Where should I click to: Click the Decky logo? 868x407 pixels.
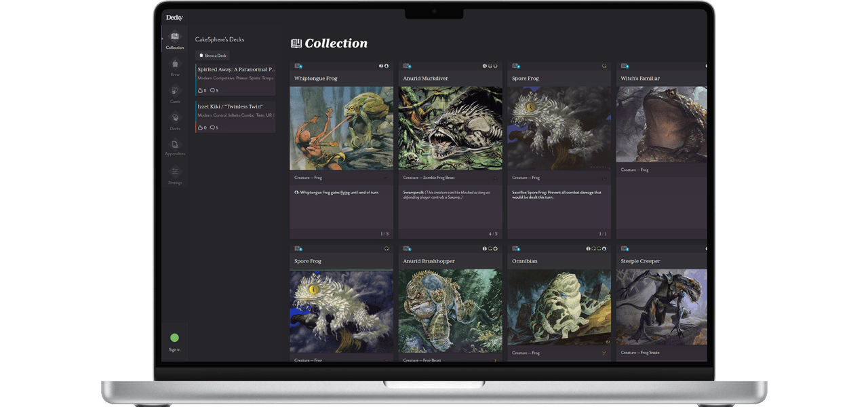pos(174,18)
